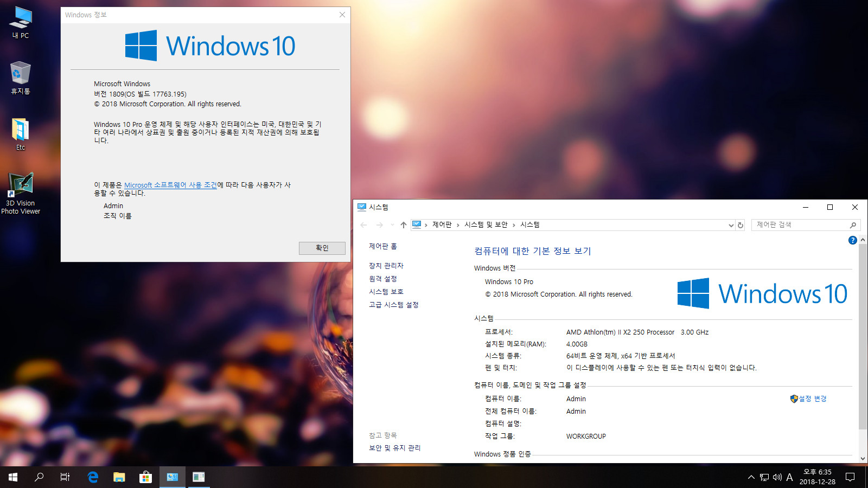
Task: Open the Microsoft 소프트웨어 사용 조건 link
Action: pyautogui.click(x=170, y=185)
